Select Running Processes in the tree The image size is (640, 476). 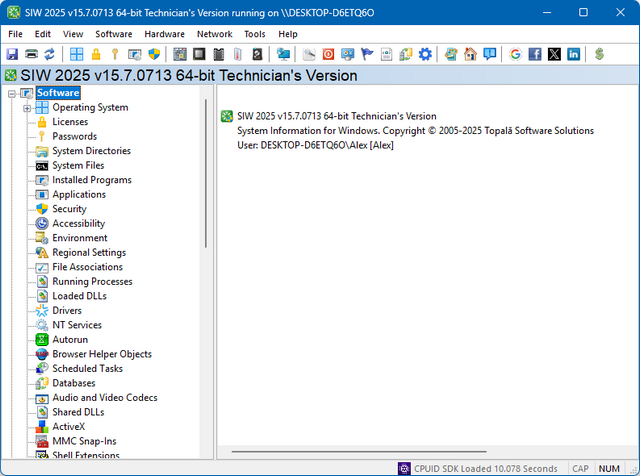coord(92,282)
